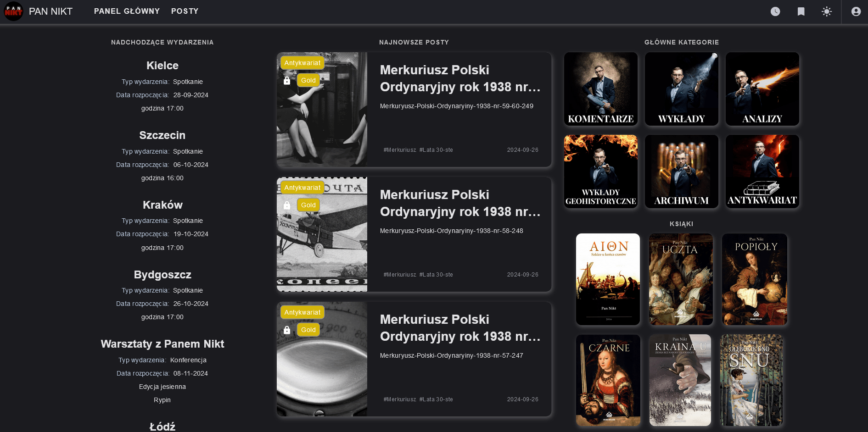
Task: Click Gold badge on second post
Action: (x=308, y=205)
